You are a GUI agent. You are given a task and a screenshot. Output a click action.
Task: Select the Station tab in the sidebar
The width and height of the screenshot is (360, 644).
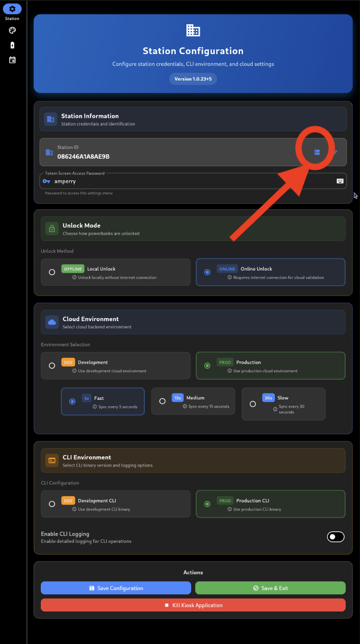pyautogui.click(x=12, y=9)
